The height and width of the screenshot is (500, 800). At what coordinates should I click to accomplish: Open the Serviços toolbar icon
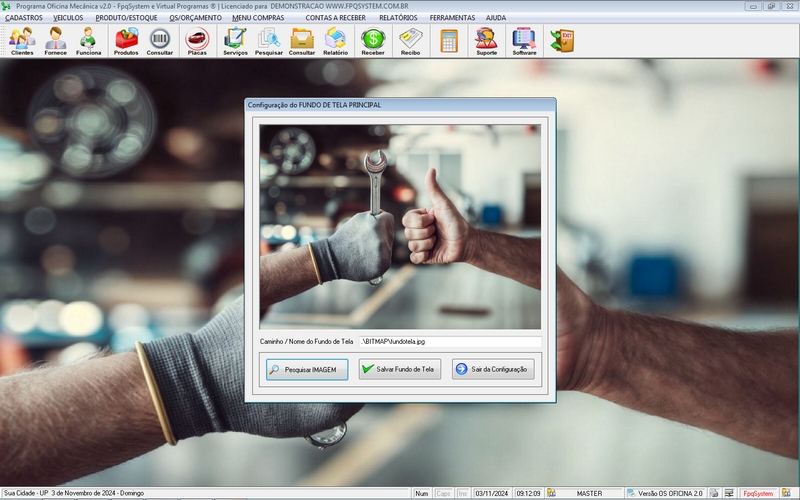[235, 41]
